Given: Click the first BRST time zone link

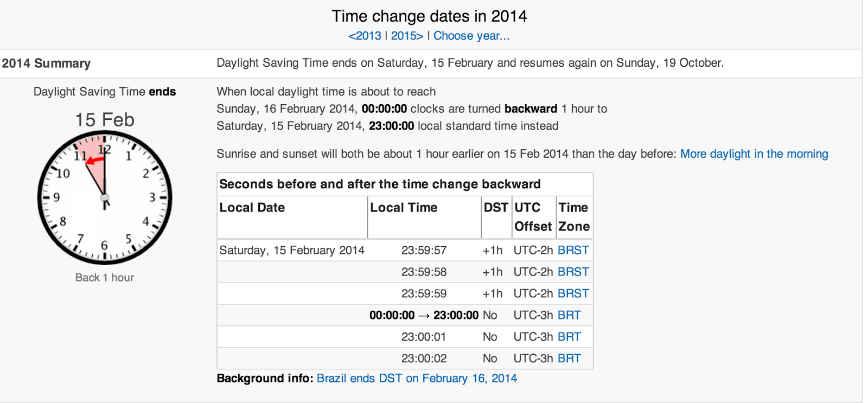Looking at the screenshot, I should pos(574,250).
